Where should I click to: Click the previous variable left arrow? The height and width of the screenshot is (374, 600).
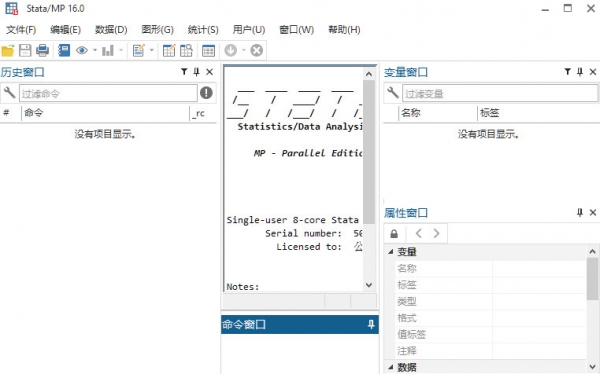coord(418,233)
